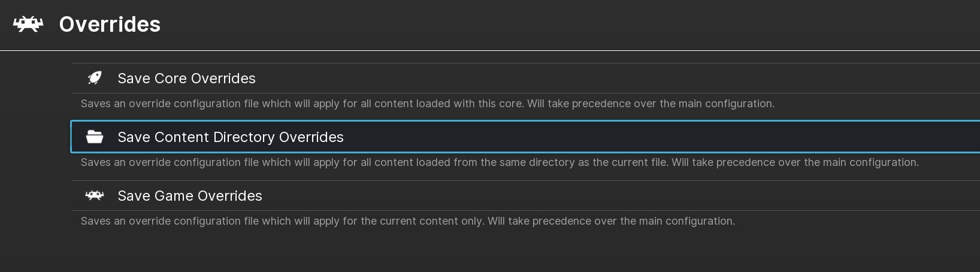Click the invader icon beside Save Game Overrides
Viewport: 980px width, 272px height.
[x=95, y=195]
